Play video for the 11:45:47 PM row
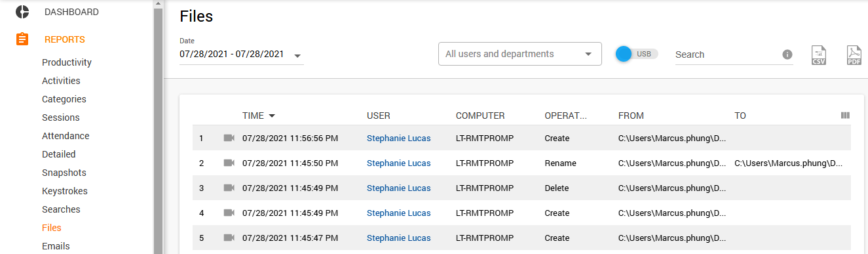Screen dimensions: 868x254 coord(229,238)
